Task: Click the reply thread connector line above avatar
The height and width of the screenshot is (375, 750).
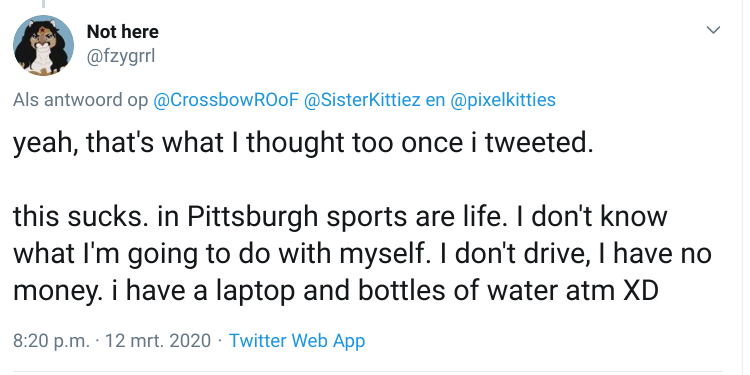Action: click(43, 4)
